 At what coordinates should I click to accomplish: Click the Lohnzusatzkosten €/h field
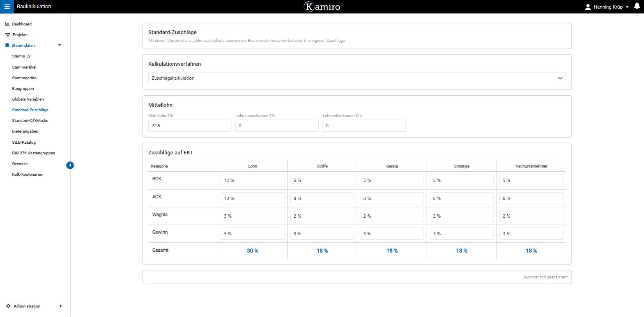277,126
